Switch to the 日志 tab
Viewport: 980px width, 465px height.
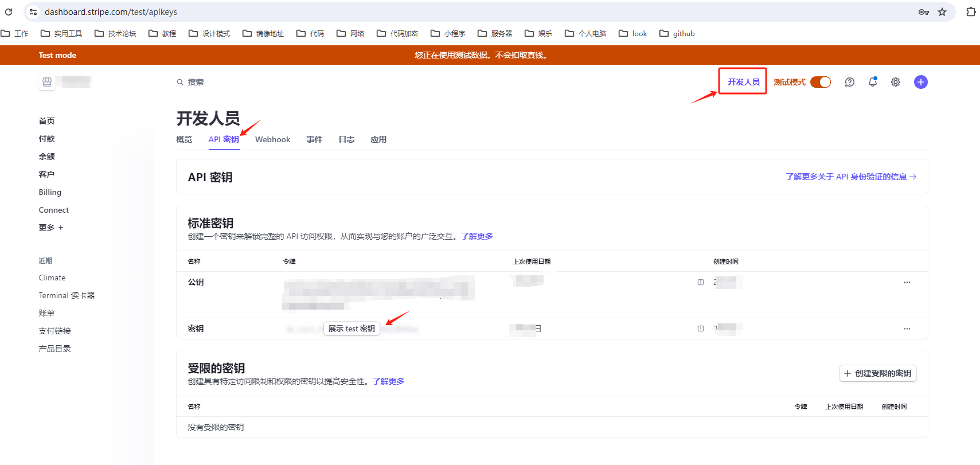tap(346, 139)
